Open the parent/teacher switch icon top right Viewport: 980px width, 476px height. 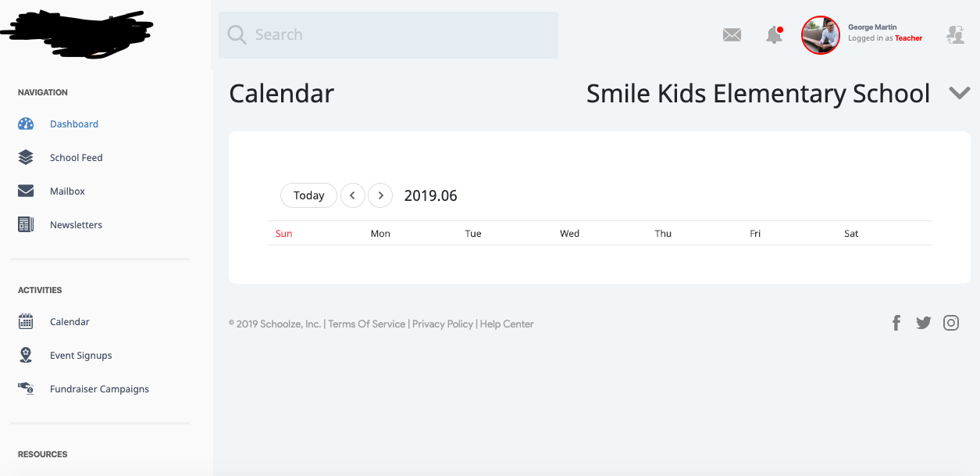pyautogui.click(x=955, y=34)
